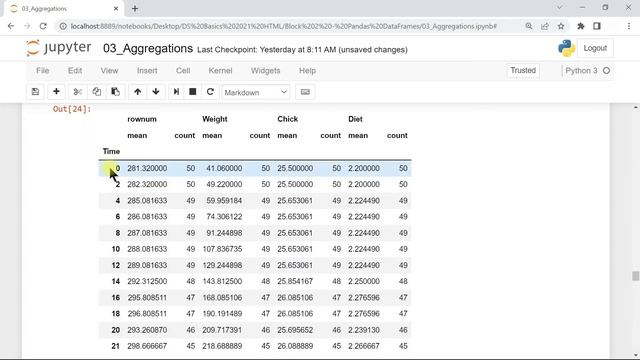Viewport: 640px width, 360px height.
Task: Save notebook with the floppy disk icon
Action: 36,92
